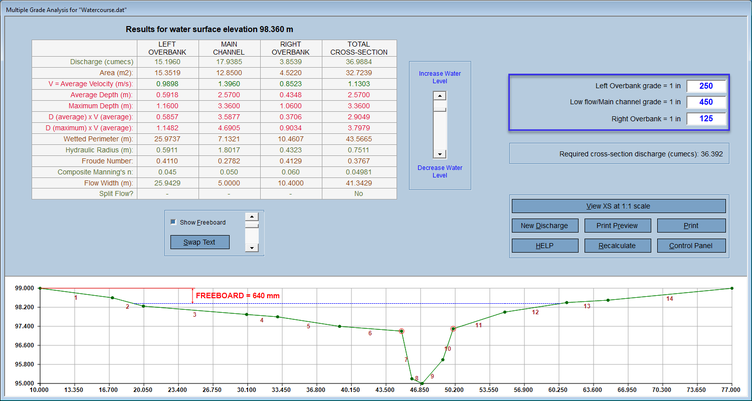752x401 pixels.
Task: Click the RIGHT OVERBANK column header
Action: click(x=291, y=48)
